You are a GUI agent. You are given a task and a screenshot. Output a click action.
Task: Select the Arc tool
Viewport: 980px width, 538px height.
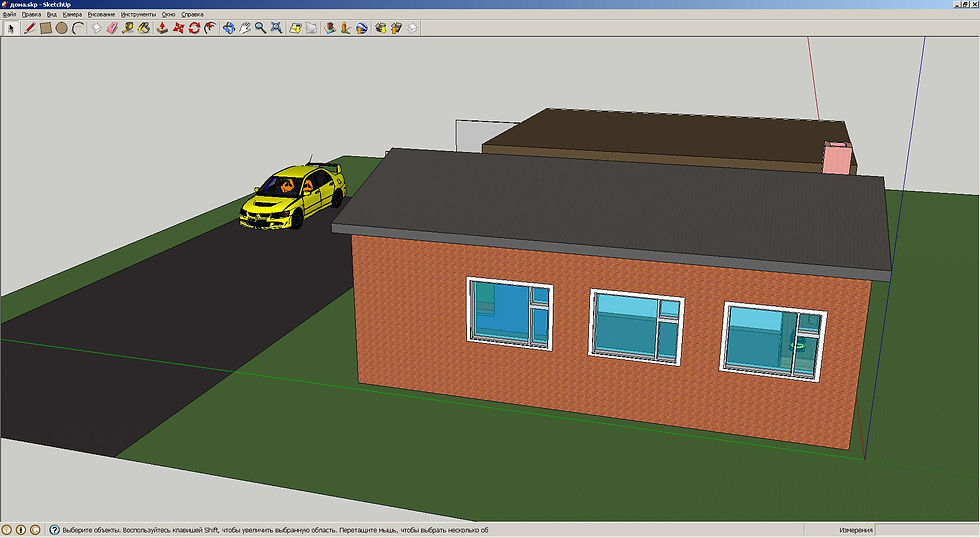pos(78,28)
